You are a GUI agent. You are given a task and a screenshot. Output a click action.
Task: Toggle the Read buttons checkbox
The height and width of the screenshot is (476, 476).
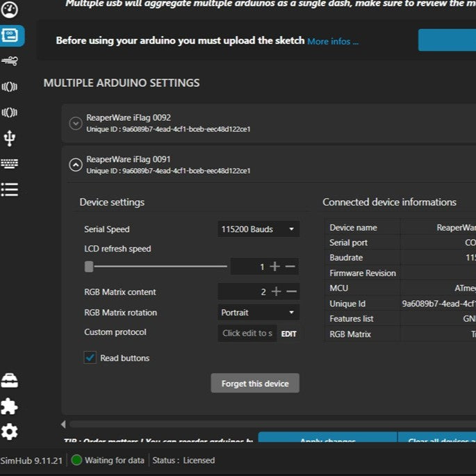[90, 358]
